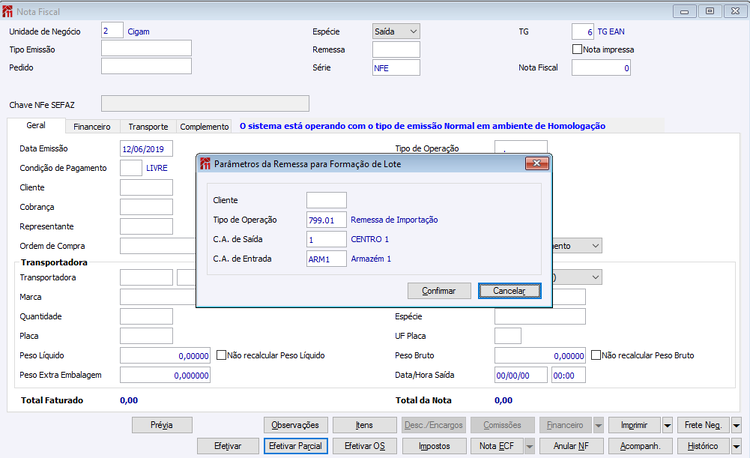Enable Não recalcular Peso Bruto
Screen dimensions: 750x458
tap(596, 355)
